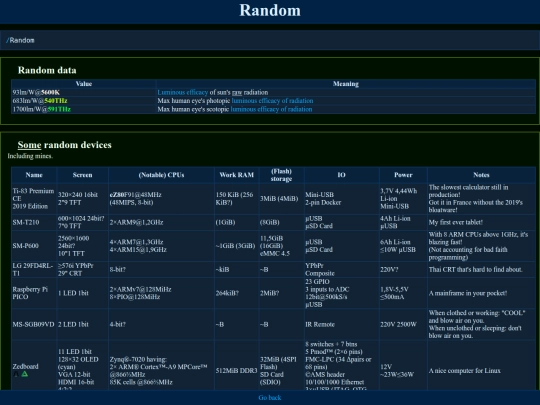Click the '150 KiB (256 KiB?)' RAM cell
The width and height of the screenshot is (540, 405).
(x=237, y=199)
